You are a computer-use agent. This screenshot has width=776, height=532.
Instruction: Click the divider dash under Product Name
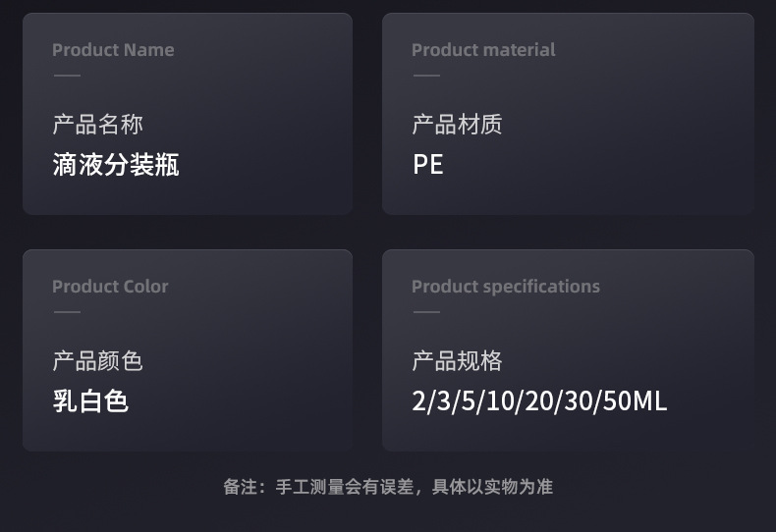pos(67,76)
